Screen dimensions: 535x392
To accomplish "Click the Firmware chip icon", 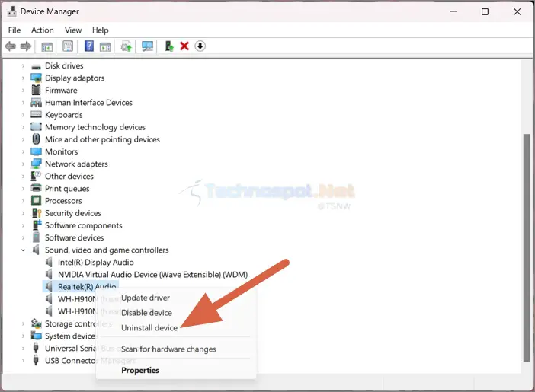I will [36, 90].
